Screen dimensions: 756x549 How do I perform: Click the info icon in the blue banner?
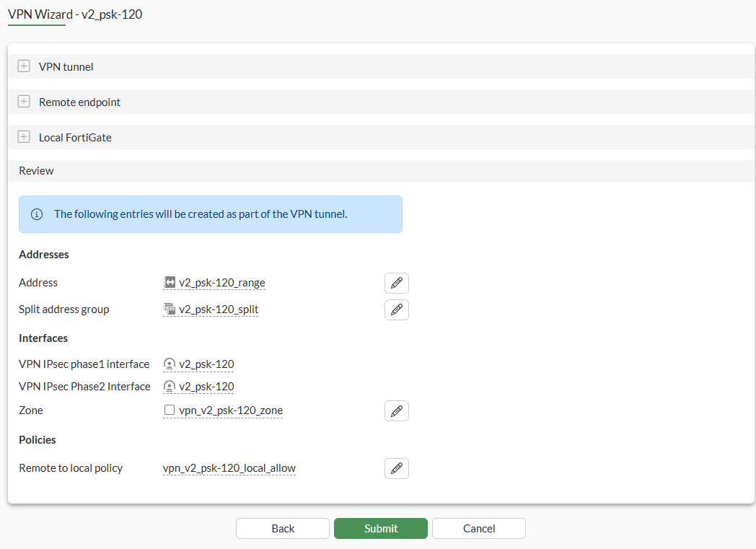[36, 214]
